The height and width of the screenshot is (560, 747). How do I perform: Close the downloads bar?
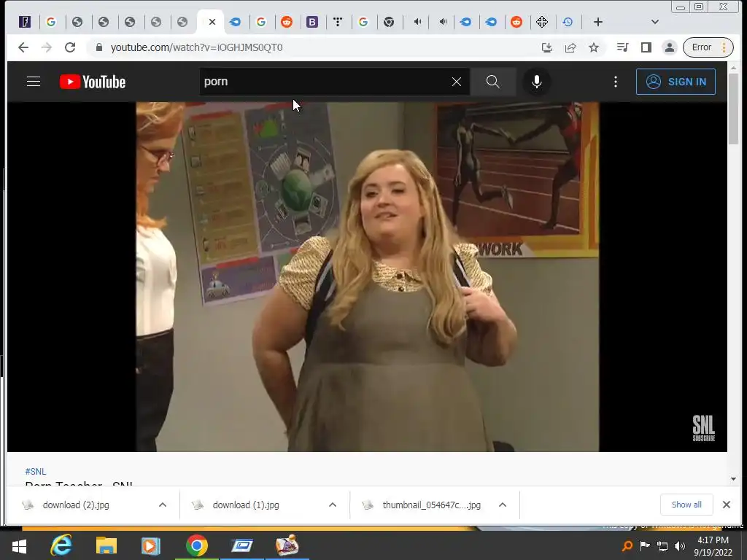(x=726, y=505)
